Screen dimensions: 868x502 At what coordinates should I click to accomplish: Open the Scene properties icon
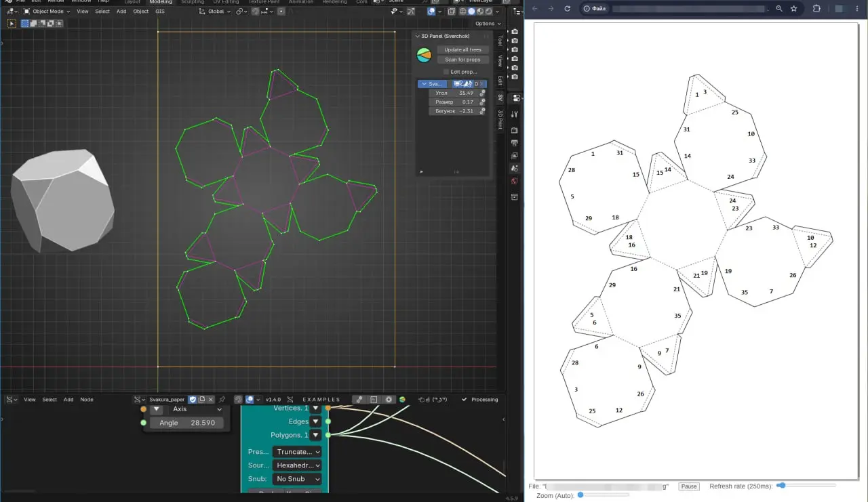pyautogui.click(x=515, y=168)
